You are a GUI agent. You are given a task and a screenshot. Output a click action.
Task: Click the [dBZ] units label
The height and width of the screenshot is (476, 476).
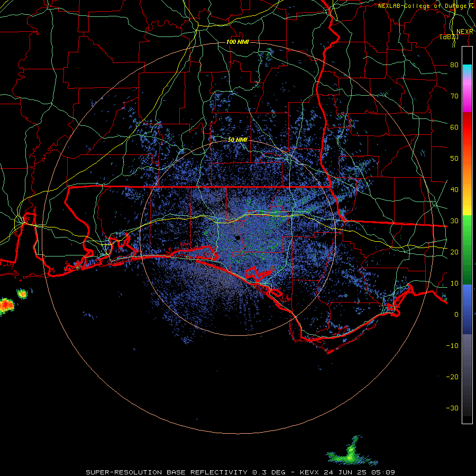(x=449, y=37)
